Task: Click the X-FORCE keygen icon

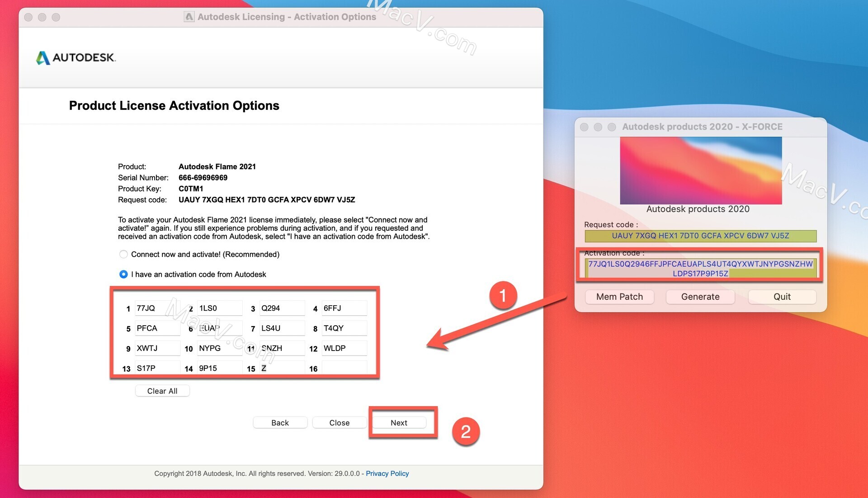Action: click(700, 170)
